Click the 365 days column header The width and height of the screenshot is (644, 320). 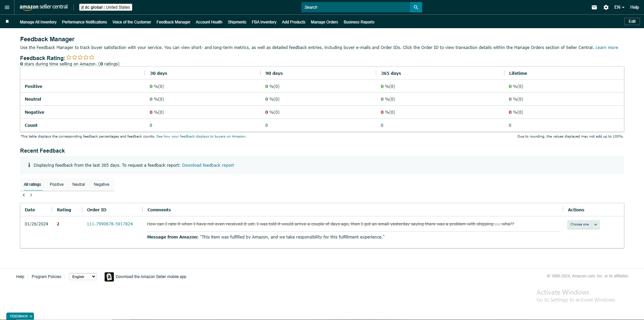point(391,73)
